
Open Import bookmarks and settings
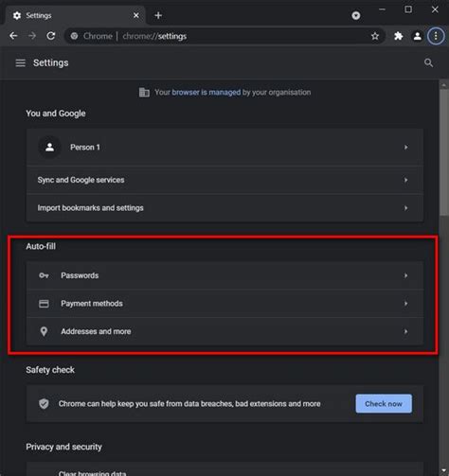224,208
